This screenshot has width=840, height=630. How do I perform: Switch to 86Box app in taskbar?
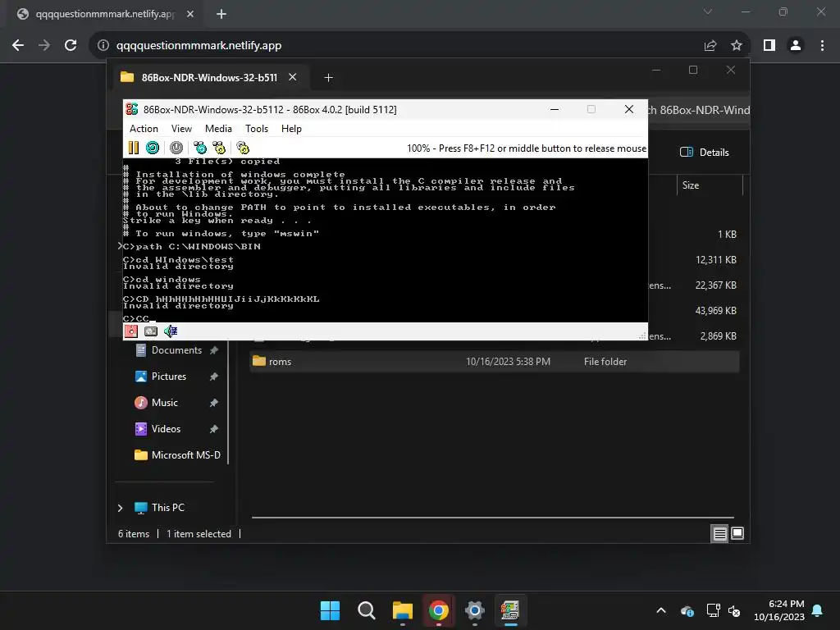510,610
